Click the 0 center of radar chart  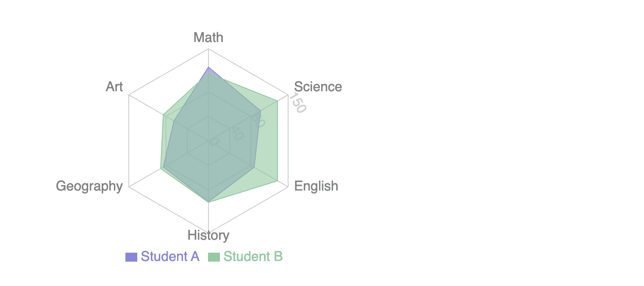pyautogui.click(x=208, y=141)
